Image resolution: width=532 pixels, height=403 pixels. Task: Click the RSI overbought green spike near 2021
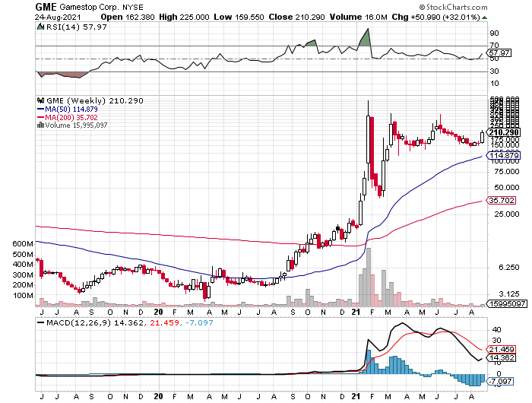365,37
